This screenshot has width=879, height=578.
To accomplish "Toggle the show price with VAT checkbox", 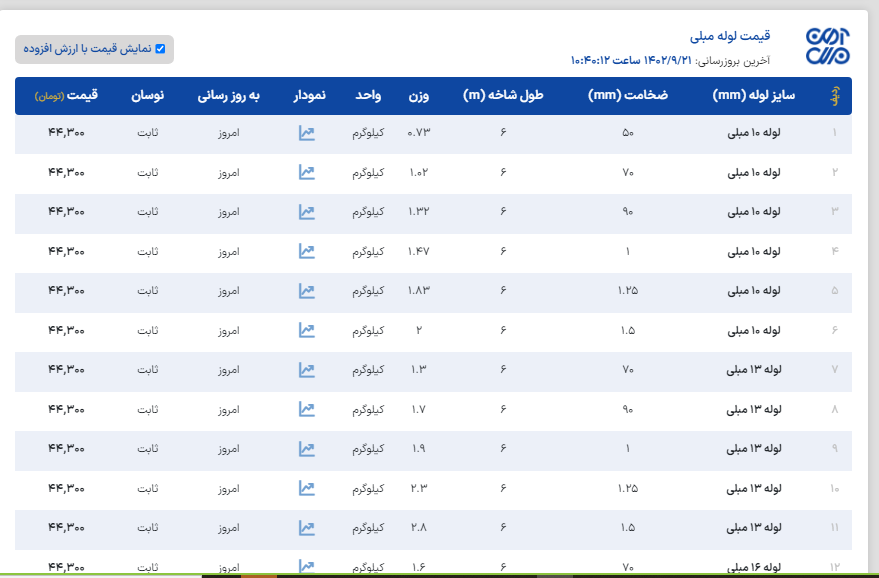I will tap(160, 48).
